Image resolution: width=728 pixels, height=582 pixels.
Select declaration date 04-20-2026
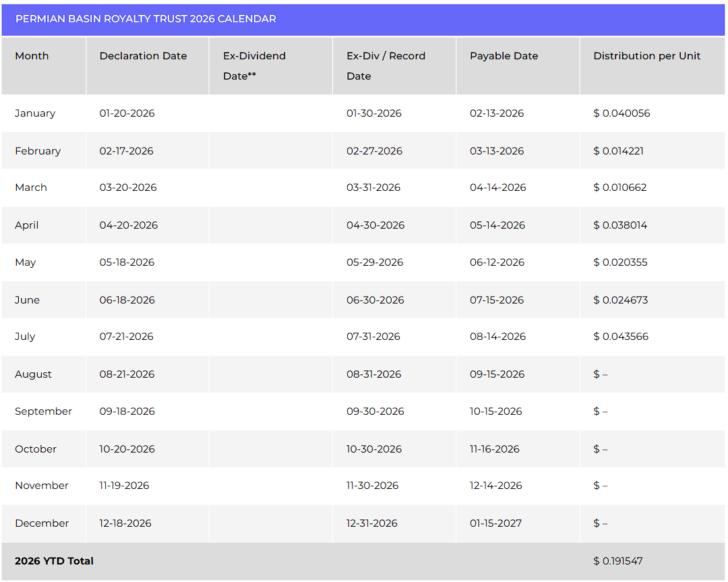(129, 225)
